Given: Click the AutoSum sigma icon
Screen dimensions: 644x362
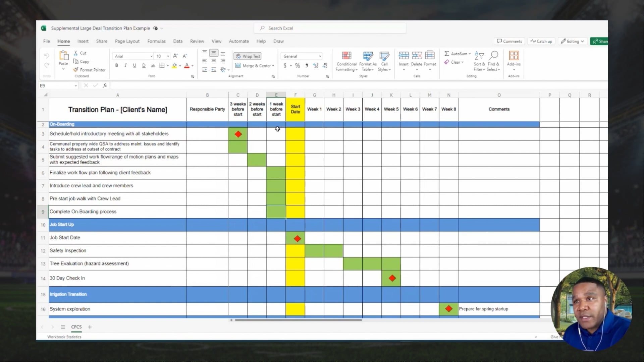Looking at the screenshot, I should click(x=447, y=54).
